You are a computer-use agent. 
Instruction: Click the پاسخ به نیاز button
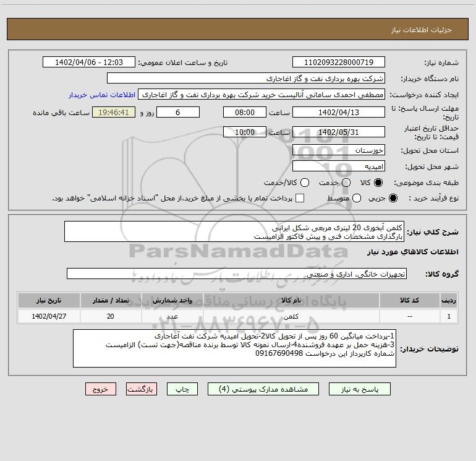point(359,389)
